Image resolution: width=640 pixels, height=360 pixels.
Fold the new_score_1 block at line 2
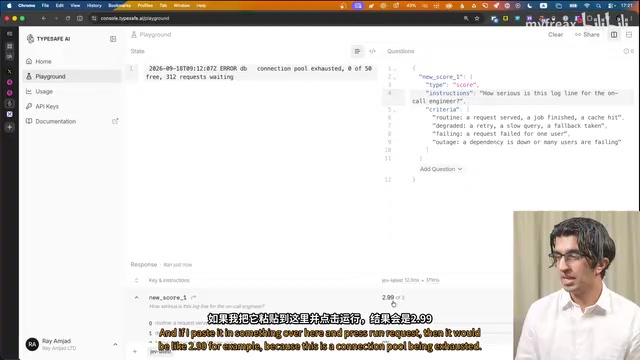click(x=395, y=78)
